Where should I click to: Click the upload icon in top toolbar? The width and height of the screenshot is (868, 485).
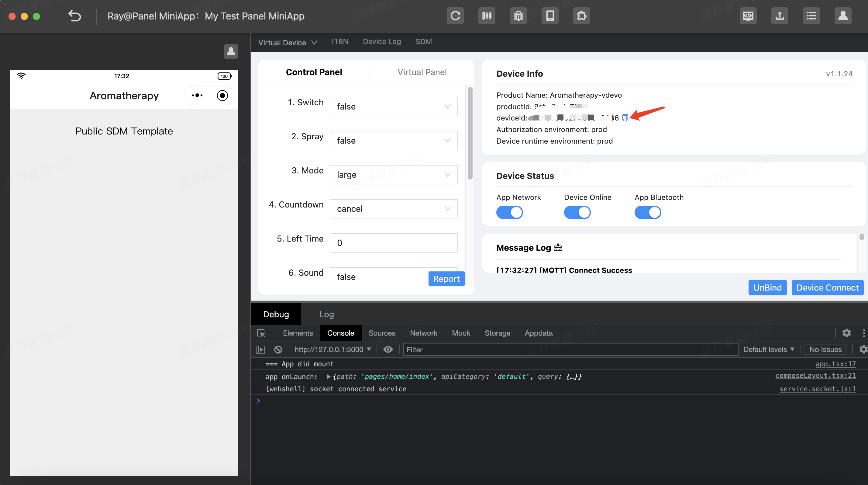pos(780,16)
